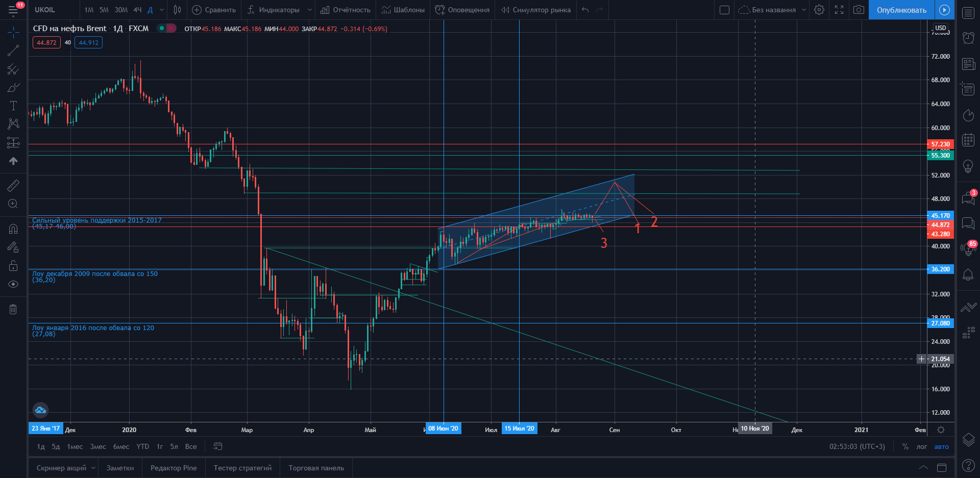Open the Торговая панель tab
The width and height of the screenshot is (980, 478).
(316, 468)
